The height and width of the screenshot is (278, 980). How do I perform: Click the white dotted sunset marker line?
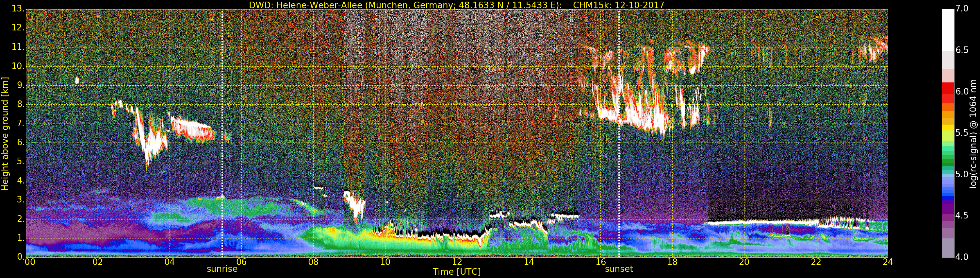point(619,133)
